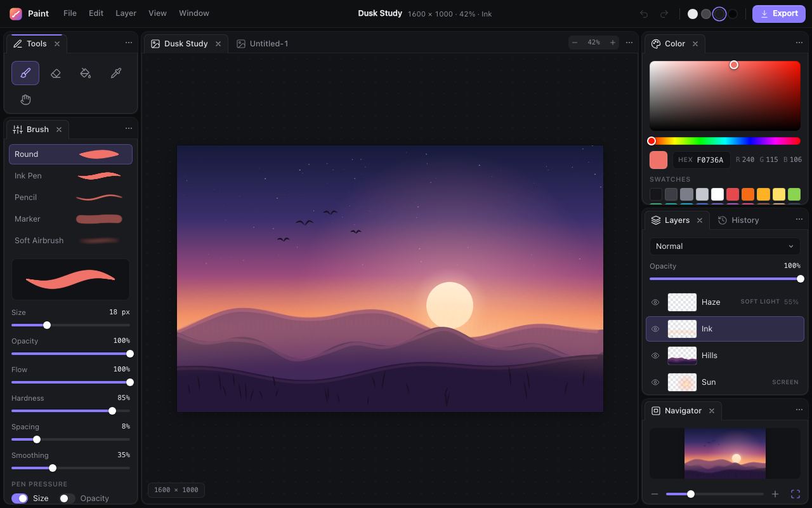Open Navigator panel options menu
The width and height of the screenshot is (812, 508).
point(799,410)
